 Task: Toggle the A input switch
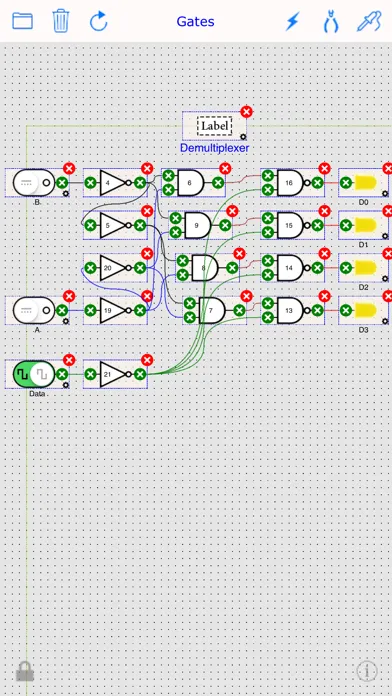pos(34,310)
